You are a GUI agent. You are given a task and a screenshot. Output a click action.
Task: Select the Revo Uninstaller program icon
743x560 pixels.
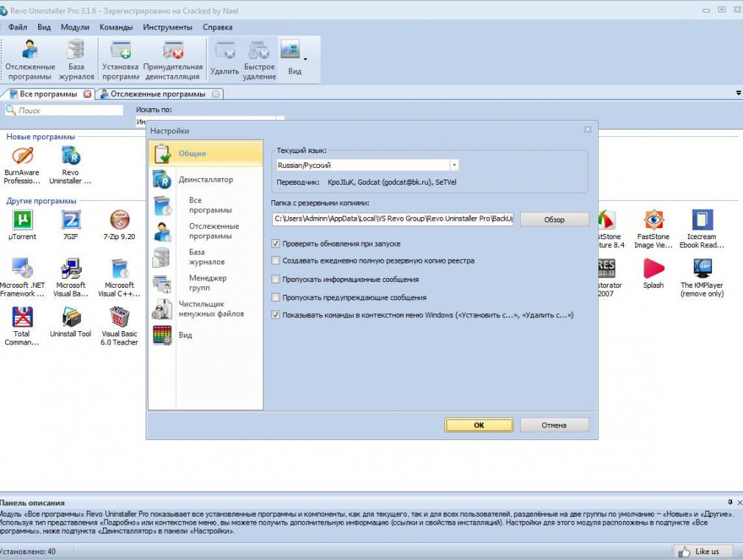pyautogui.click(x=70, y=165)
